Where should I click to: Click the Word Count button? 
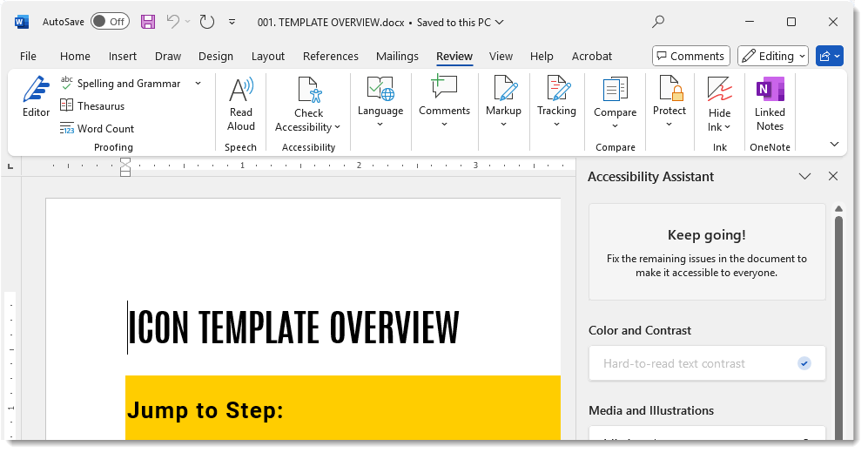[97, 128]
